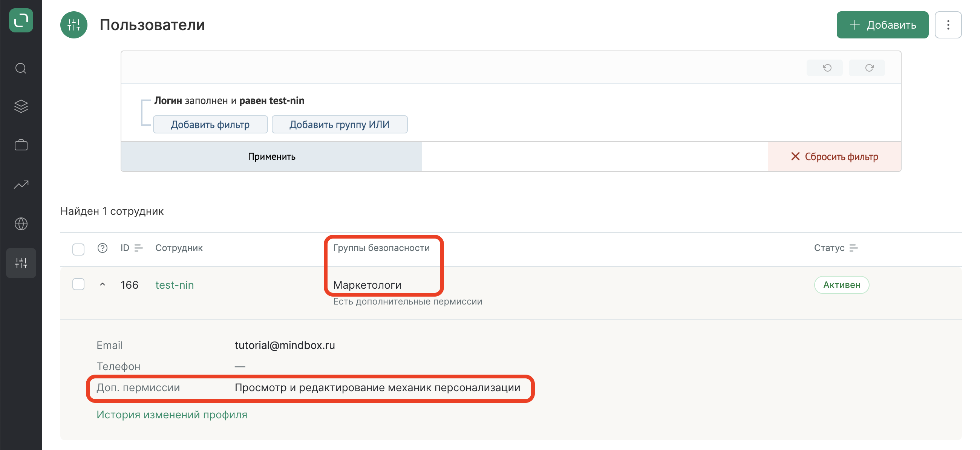Open the analytics trend icon in the sidebar

coord(21,185)
